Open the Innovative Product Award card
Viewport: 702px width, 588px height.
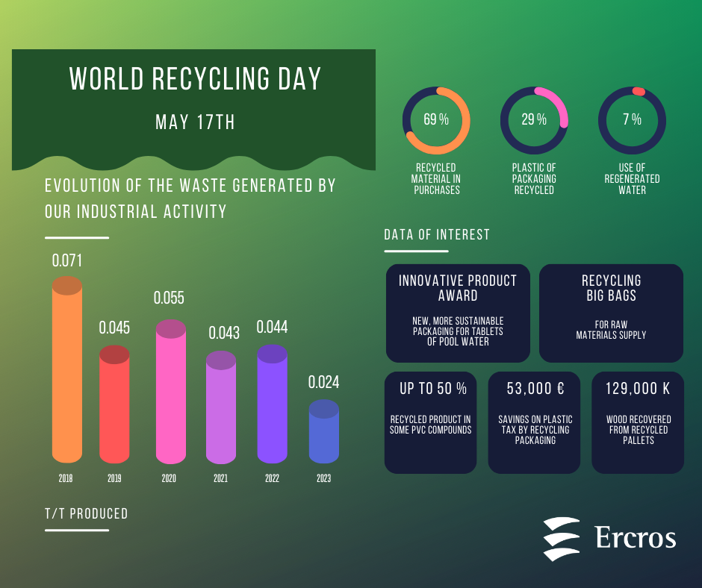coord(458,313)
